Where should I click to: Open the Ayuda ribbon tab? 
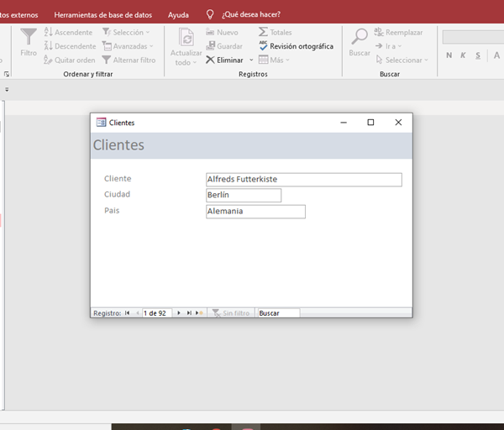coord(178,14)
